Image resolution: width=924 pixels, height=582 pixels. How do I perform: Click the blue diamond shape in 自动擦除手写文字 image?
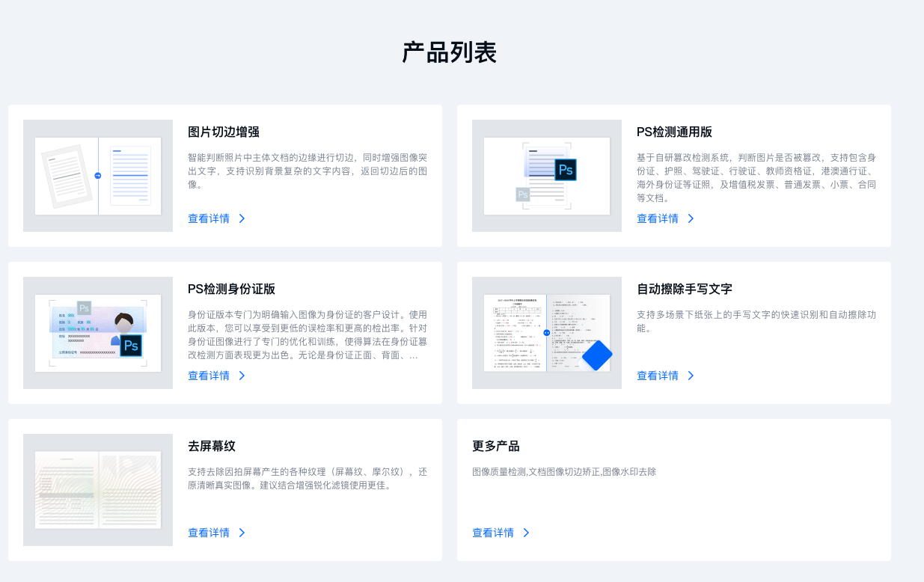point(596,355)
